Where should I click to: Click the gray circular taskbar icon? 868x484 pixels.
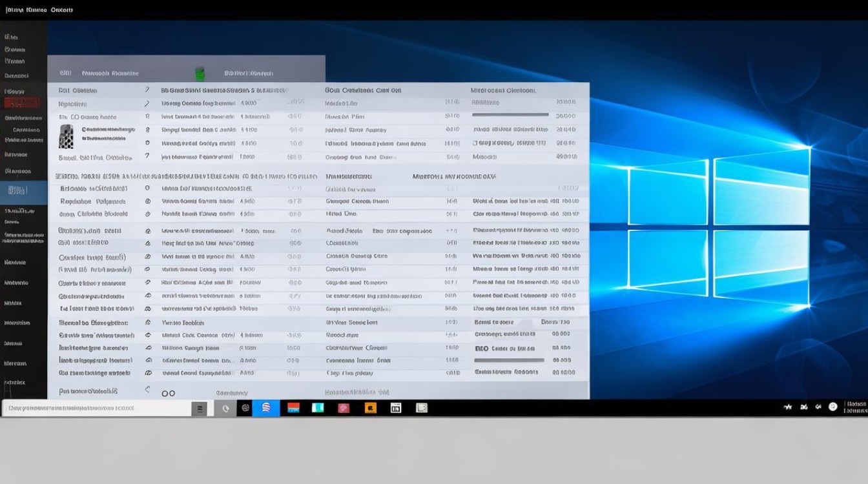(225, 408)
